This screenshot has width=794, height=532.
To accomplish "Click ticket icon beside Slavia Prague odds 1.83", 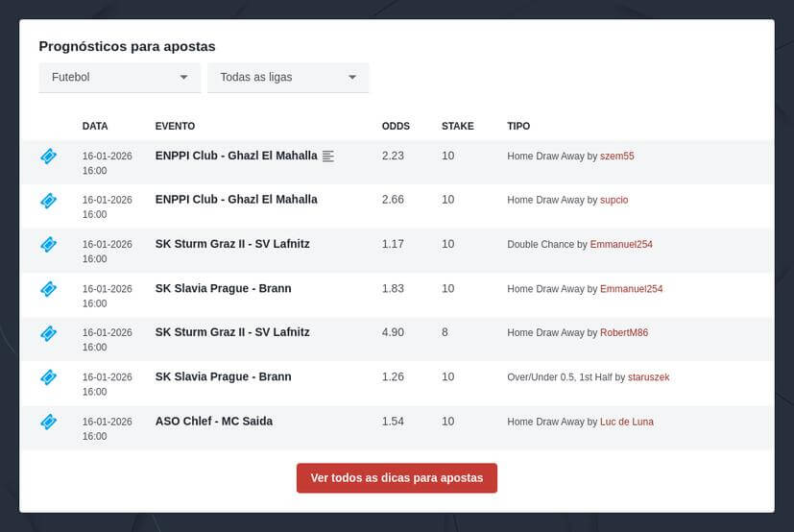I will click(x=49, y=289).
